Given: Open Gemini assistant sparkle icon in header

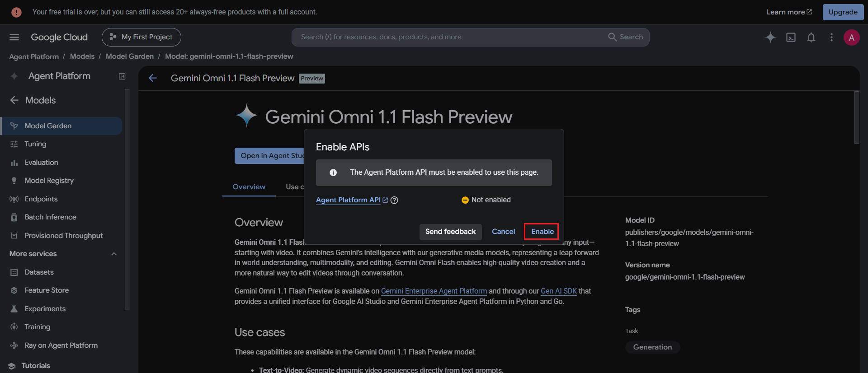Looking at the screenshot, I should tap(770, 37).
